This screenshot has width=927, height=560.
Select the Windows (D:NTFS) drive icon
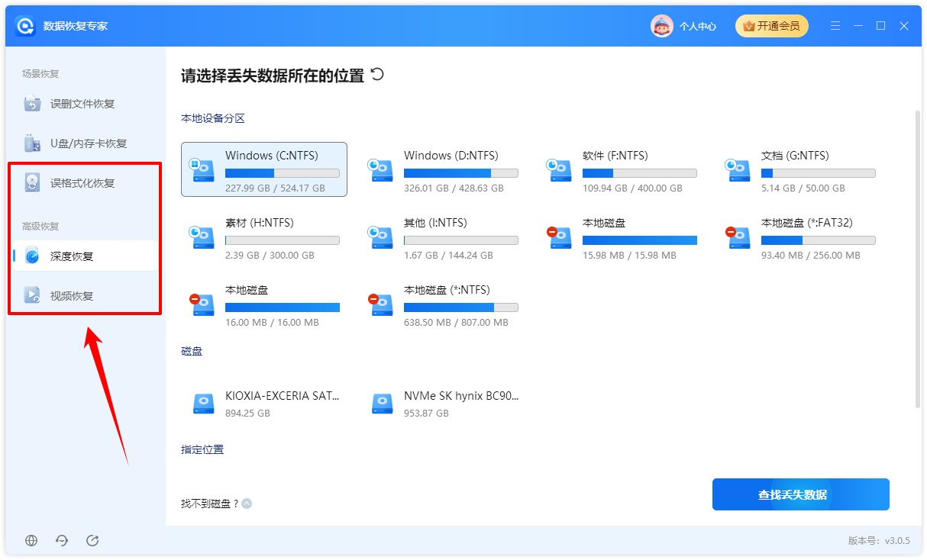pos(381,170)
